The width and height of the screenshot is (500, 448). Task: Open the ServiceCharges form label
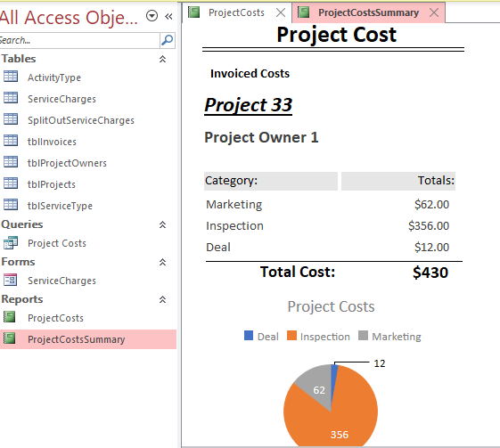[x=61, y=281]
